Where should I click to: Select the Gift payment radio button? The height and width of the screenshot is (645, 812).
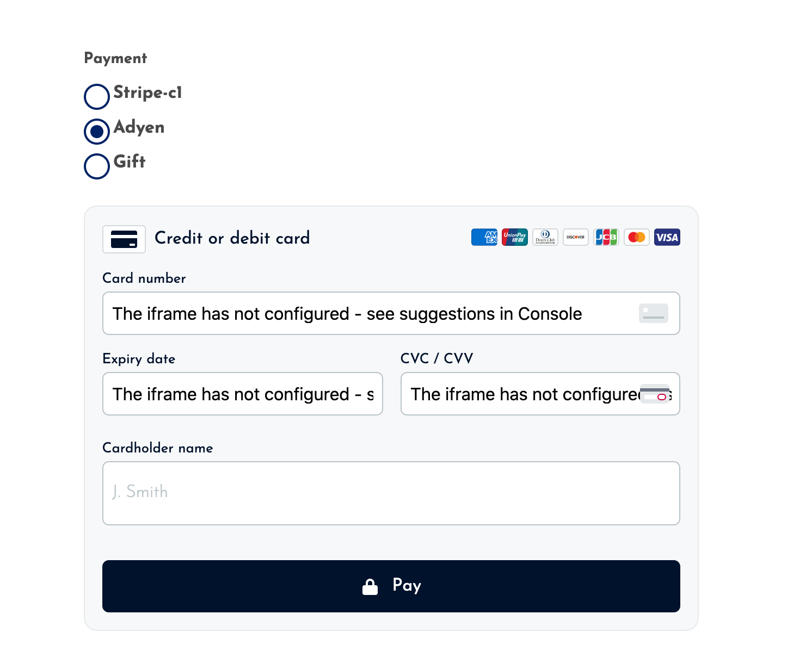tap(97, 166)
